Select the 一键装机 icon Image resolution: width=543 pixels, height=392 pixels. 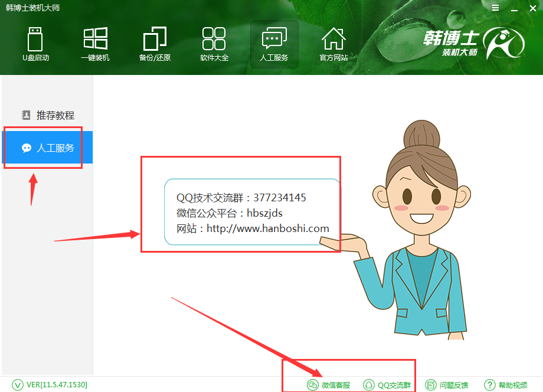click(x=95, y=44)
